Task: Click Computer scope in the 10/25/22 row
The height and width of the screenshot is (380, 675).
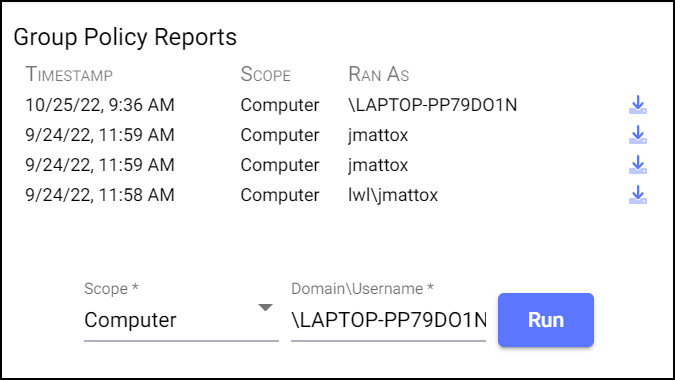Action: tap(280, 105)
